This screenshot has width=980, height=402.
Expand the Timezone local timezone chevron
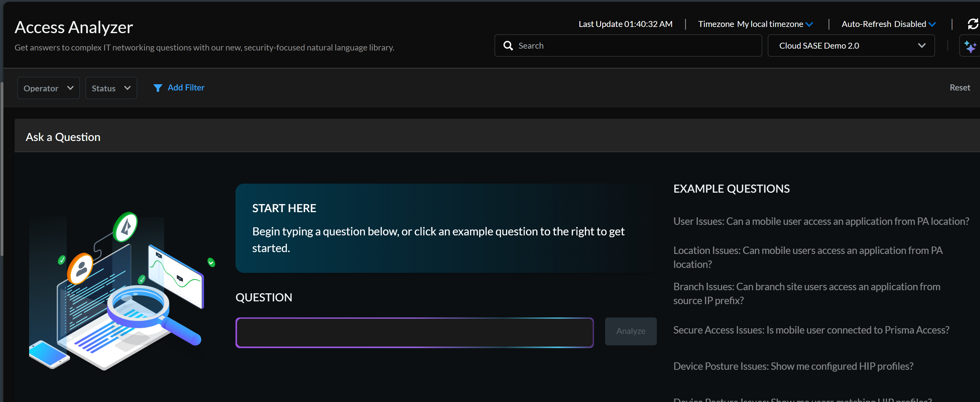tap(809, 24)
